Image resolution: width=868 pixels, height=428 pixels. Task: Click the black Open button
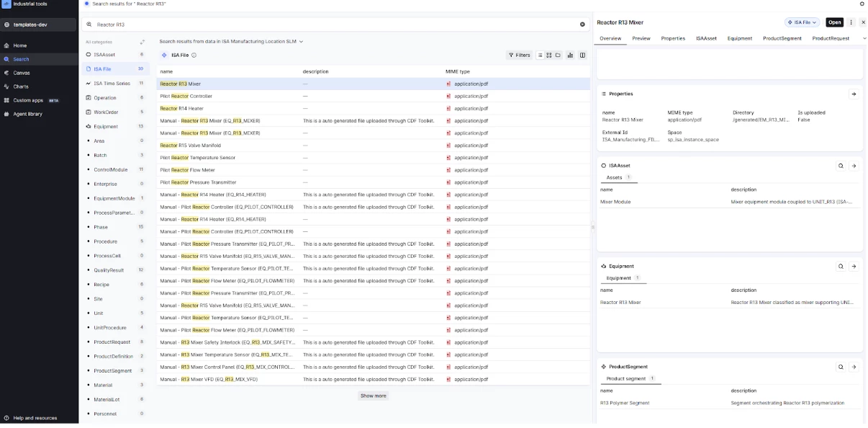click(834, 22)
